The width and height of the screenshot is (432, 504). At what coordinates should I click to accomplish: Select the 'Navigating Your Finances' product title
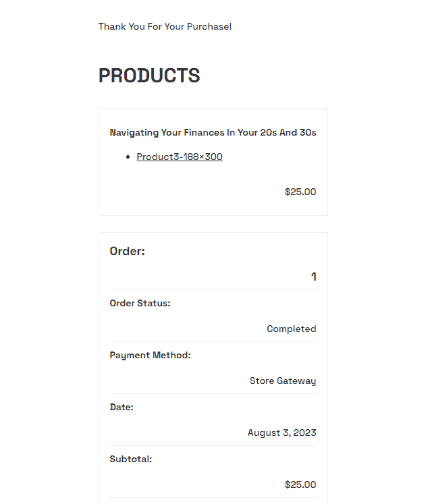pyautogui.click(x=213, y=132)
